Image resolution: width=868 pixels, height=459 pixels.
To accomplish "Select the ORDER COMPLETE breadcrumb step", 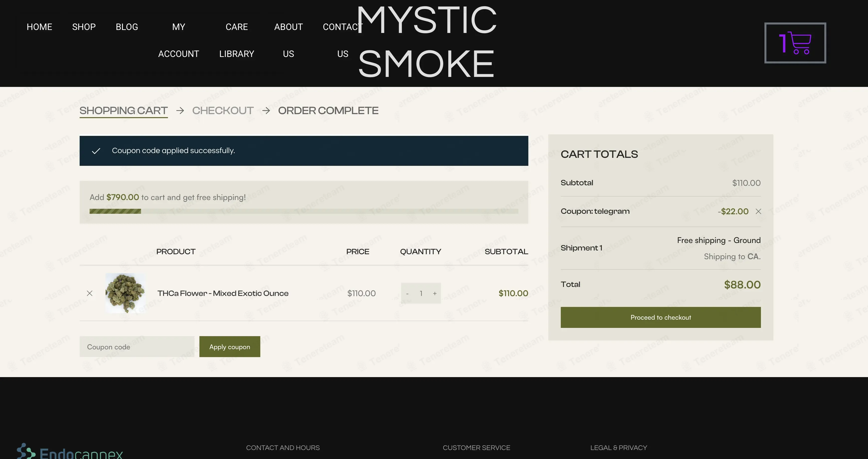I will [328, 111].
